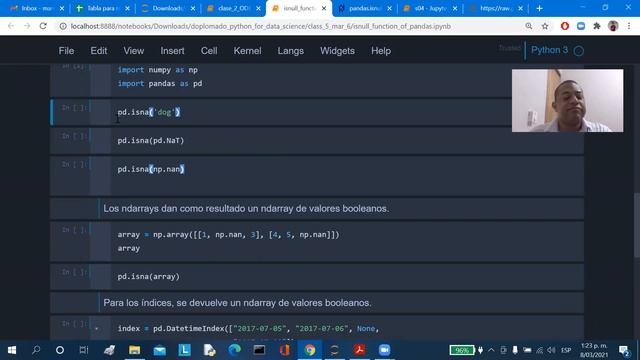Bookmark this page with the star icon

(545, 26)
